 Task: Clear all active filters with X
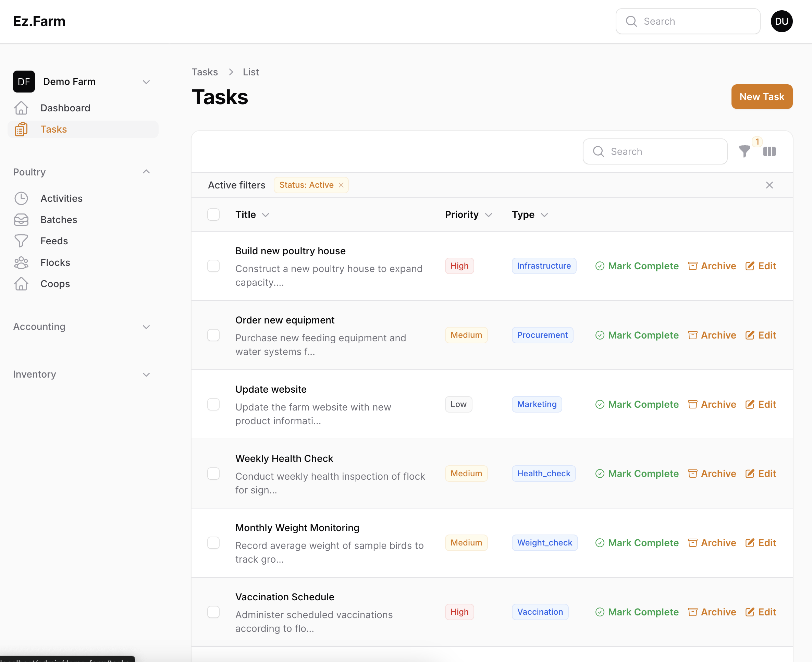click(x=769, y=185)
